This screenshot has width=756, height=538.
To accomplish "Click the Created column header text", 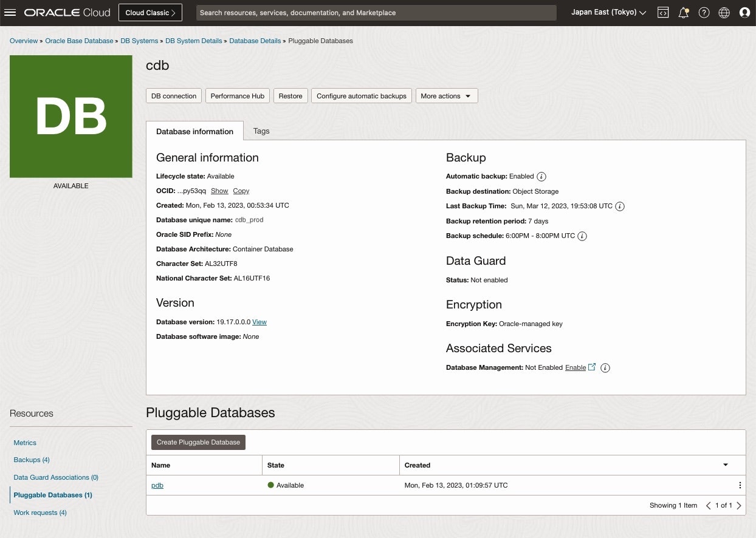I will (x=418, y=465).
